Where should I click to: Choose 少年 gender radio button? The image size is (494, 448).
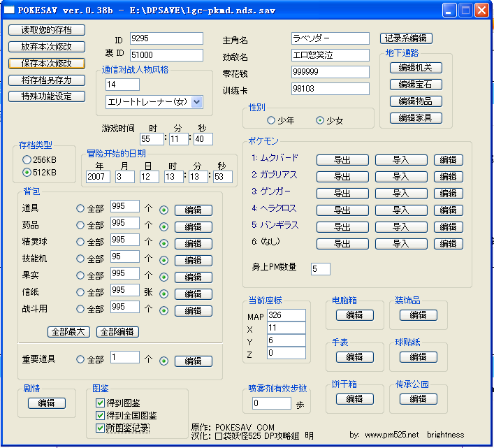click(x=271, y=120)
